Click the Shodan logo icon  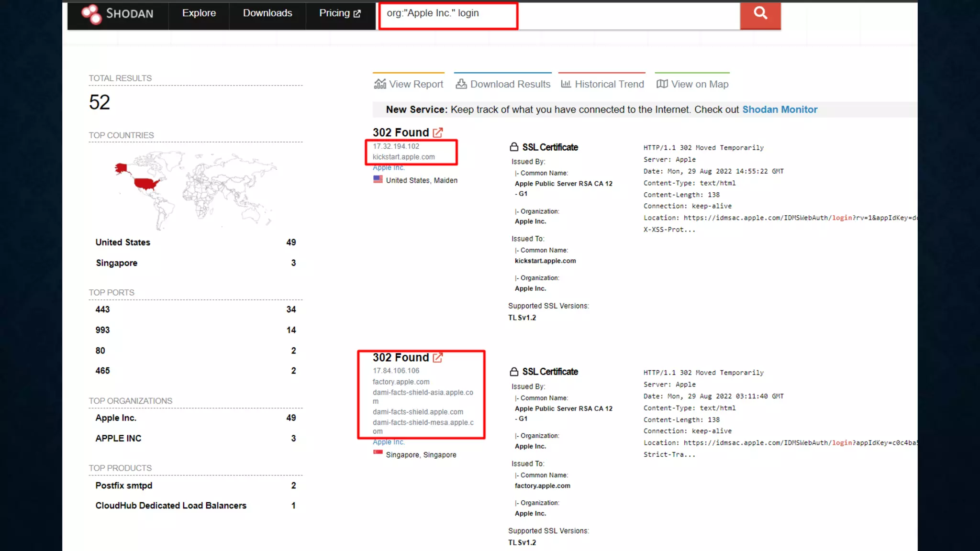(x=91, y=14)
